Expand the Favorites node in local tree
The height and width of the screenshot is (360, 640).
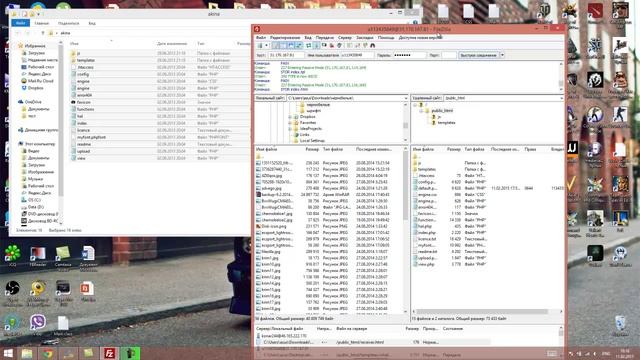pos(290,122)
